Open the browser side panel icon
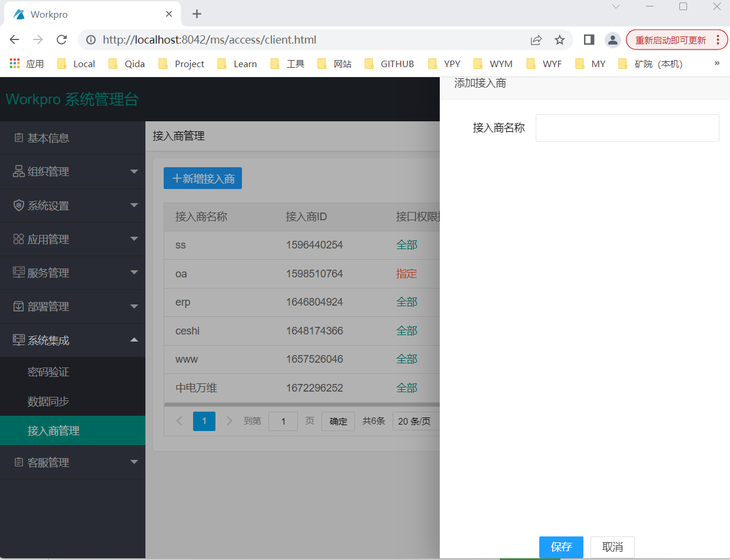The image size is (730, 560). click(x=589, y=39)
